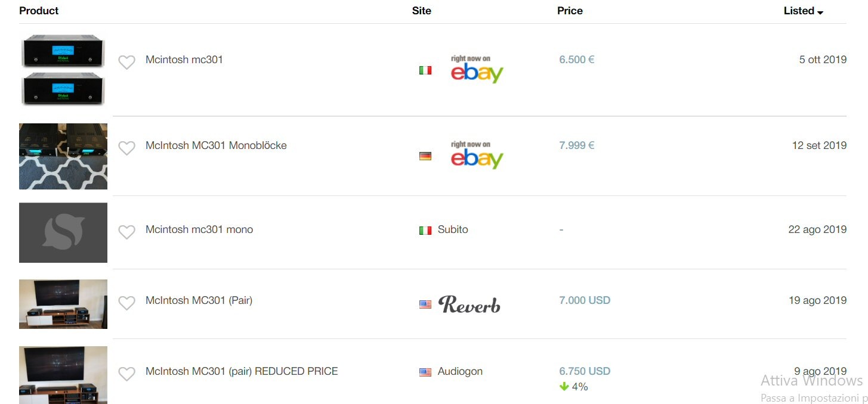Click heart icon for REDUCED PRICE listing
Image resolution: width=868 pixels, height=404 pixels.
[x=126, y=374]
